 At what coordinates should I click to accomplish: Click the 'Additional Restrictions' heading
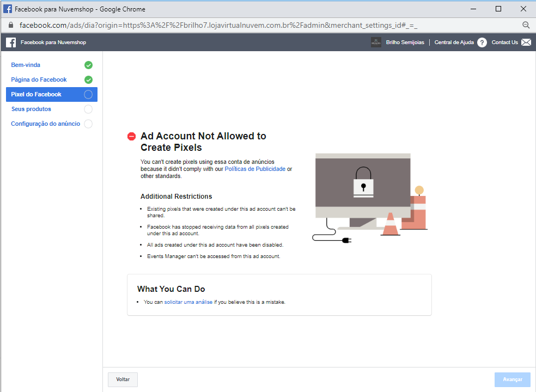176,197
